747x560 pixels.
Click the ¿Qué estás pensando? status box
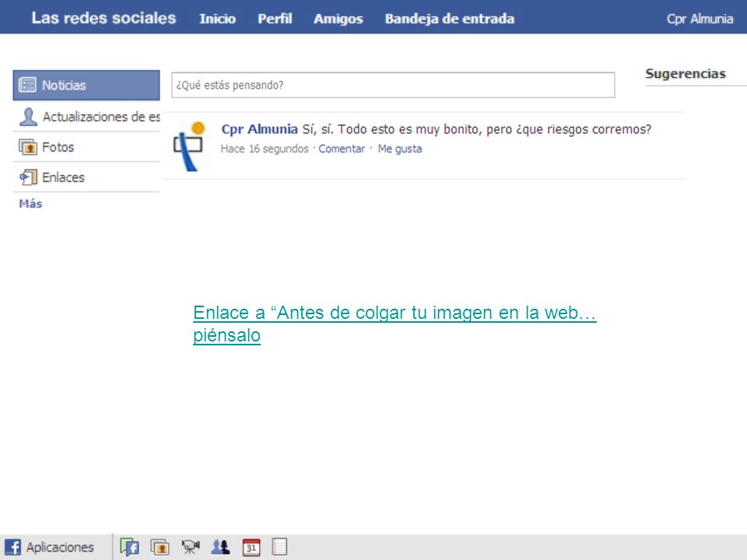393,86
